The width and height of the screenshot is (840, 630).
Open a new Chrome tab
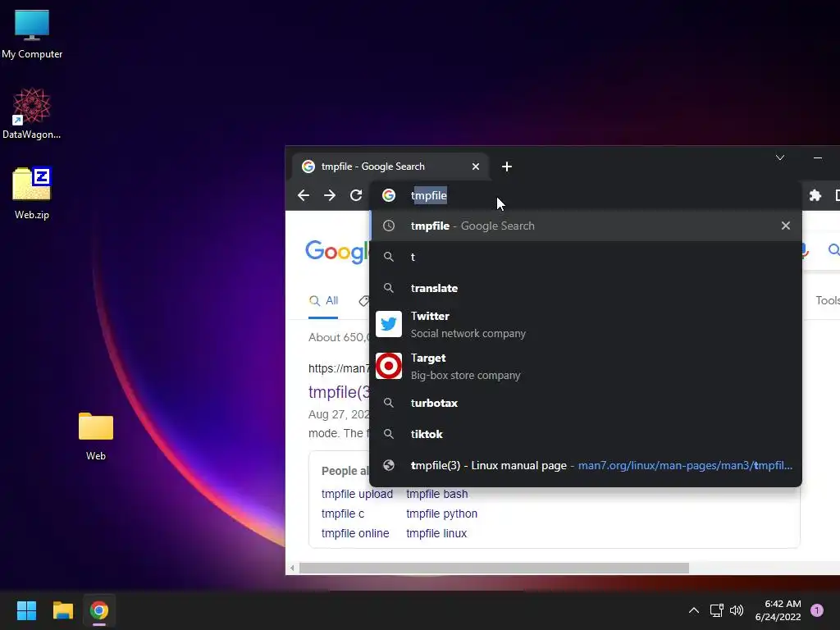507,167
